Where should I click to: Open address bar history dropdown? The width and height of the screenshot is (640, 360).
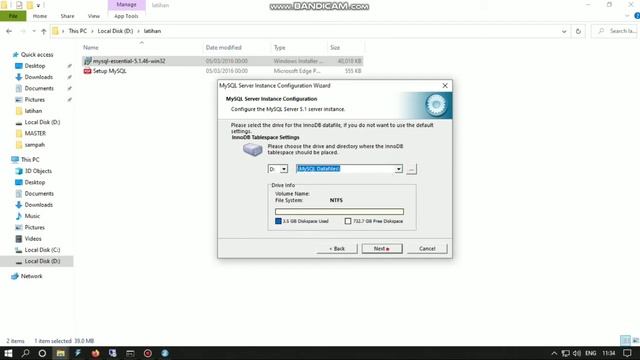pyautogui.click(x=564, y=31)
